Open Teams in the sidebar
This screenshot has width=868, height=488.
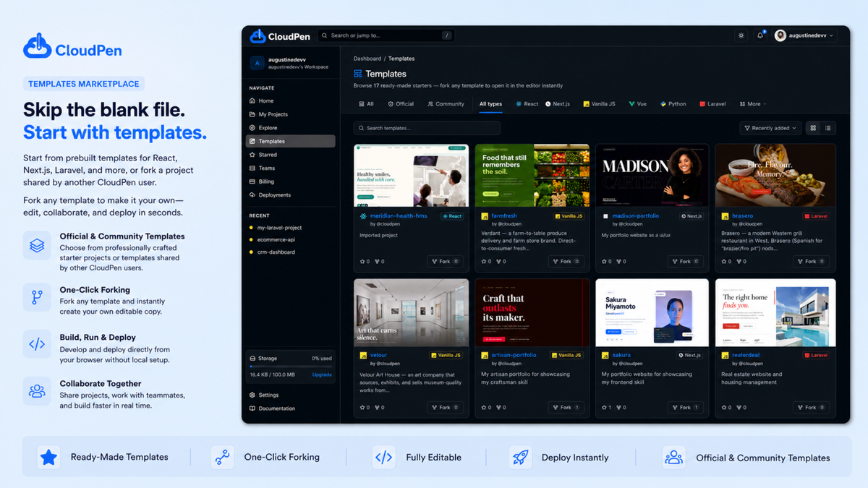click(290, 168)
